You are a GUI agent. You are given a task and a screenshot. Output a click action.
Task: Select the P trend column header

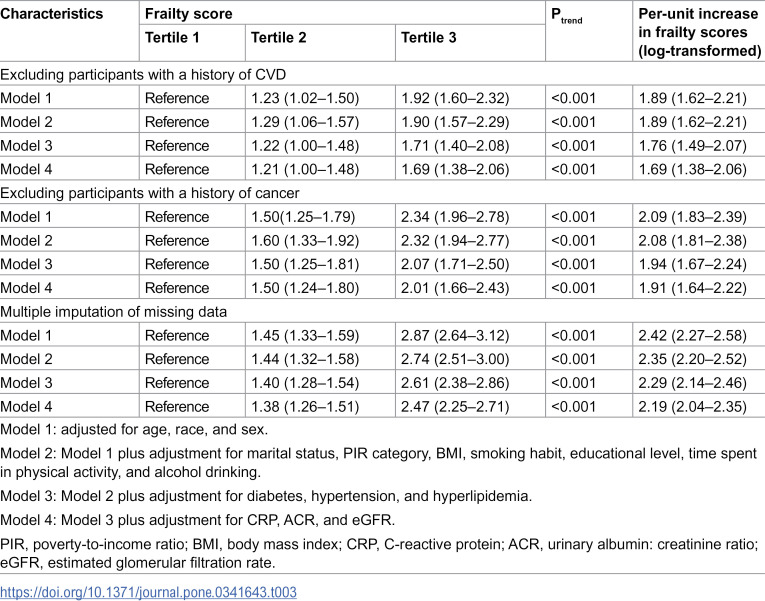pos(566,16)
